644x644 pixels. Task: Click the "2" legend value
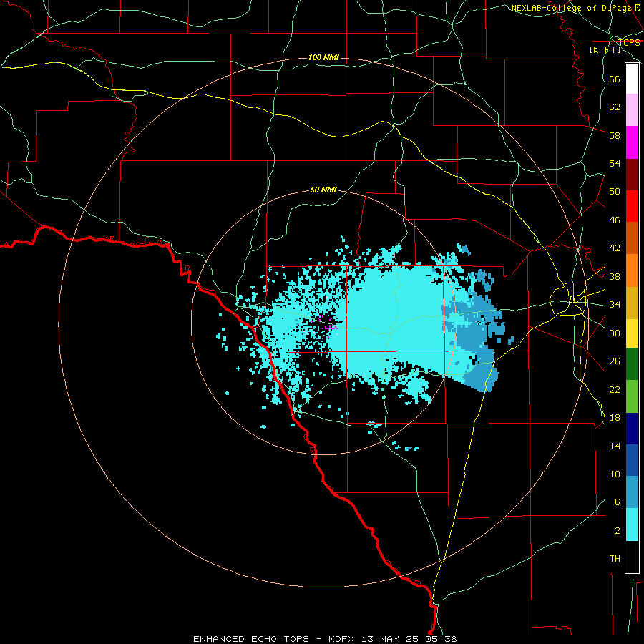pos(618,531)
